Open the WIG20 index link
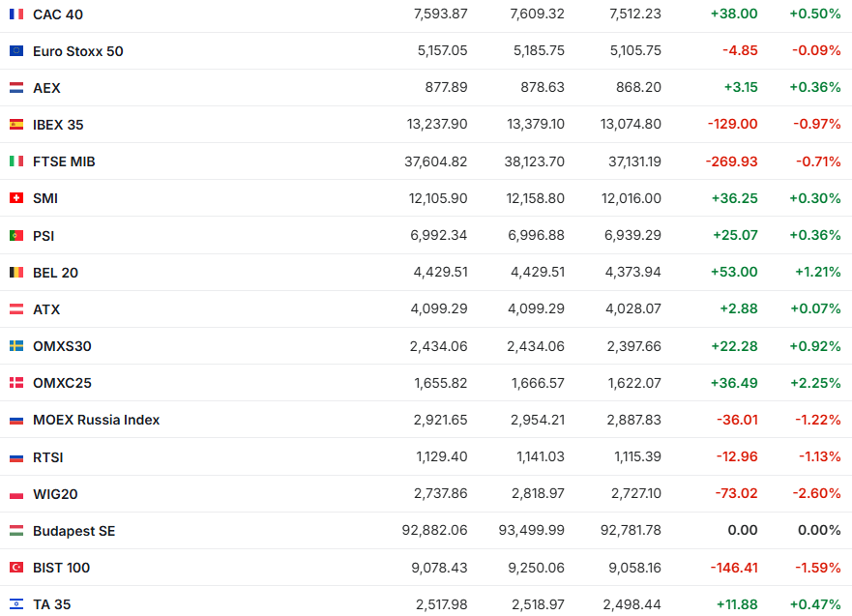 click(55, 494)
